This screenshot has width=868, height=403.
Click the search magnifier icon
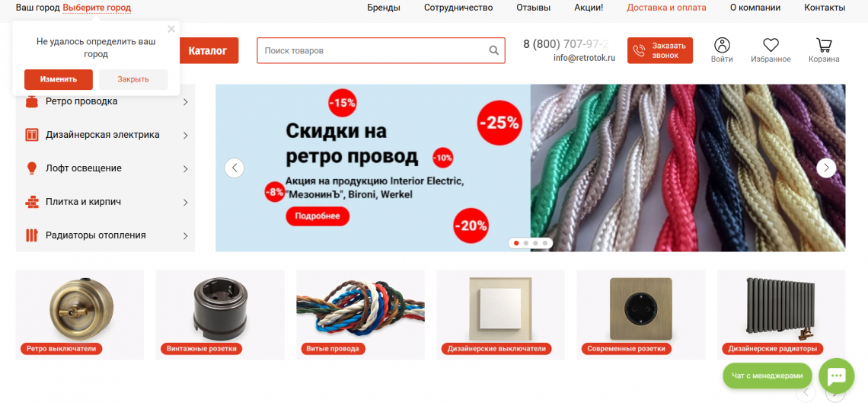point(494,50)
